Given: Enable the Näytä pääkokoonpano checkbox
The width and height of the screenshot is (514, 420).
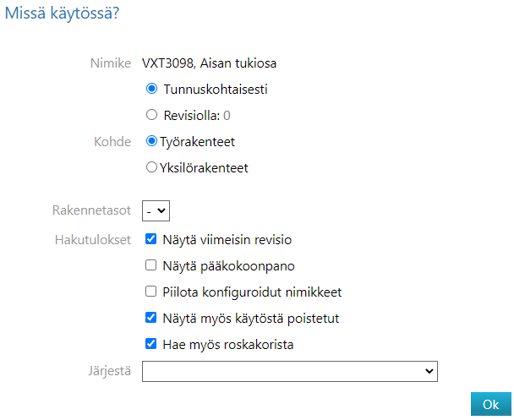Looking at the screenshot, I should [151, 265].
